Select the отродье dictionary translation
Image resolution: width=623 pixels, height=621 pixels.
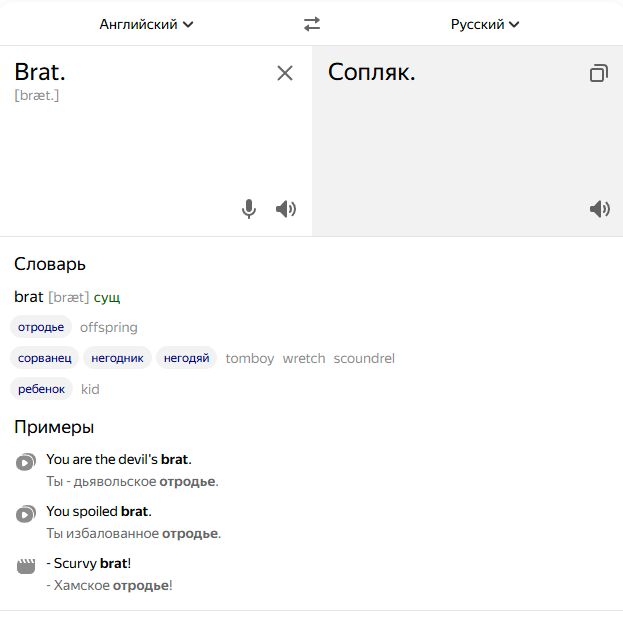point(41,327)
